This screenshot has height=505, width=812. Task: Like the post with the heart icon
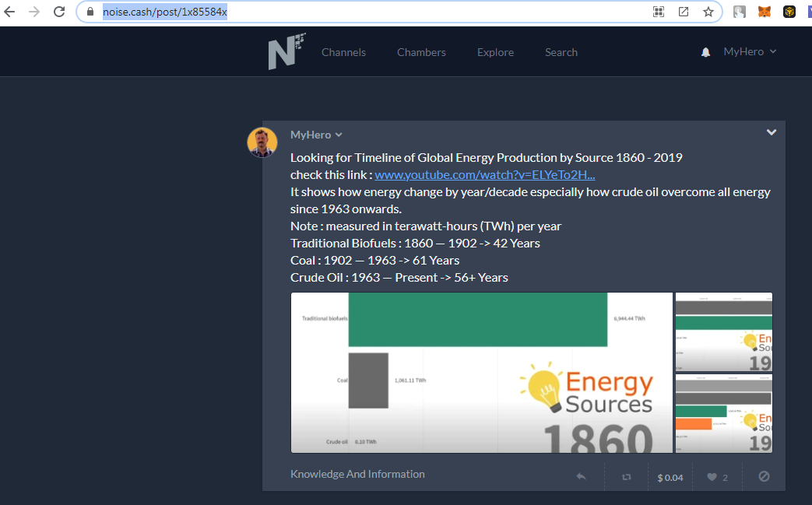tap(712, 477)
